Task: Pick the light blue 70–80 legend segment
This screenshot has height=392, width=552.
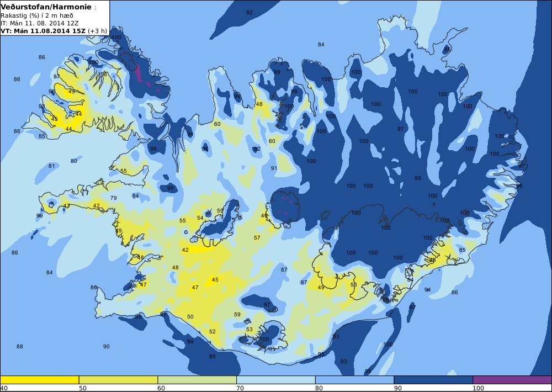Action: tap(275, 380)
